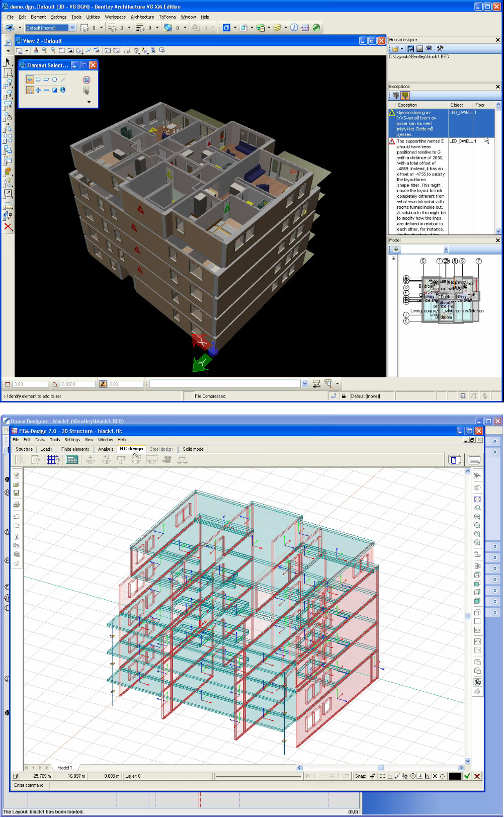This screenshot has height=818, width=504.
Task: Sort by the Object column header
Action: pyautogui.click(x=460, y=105)
